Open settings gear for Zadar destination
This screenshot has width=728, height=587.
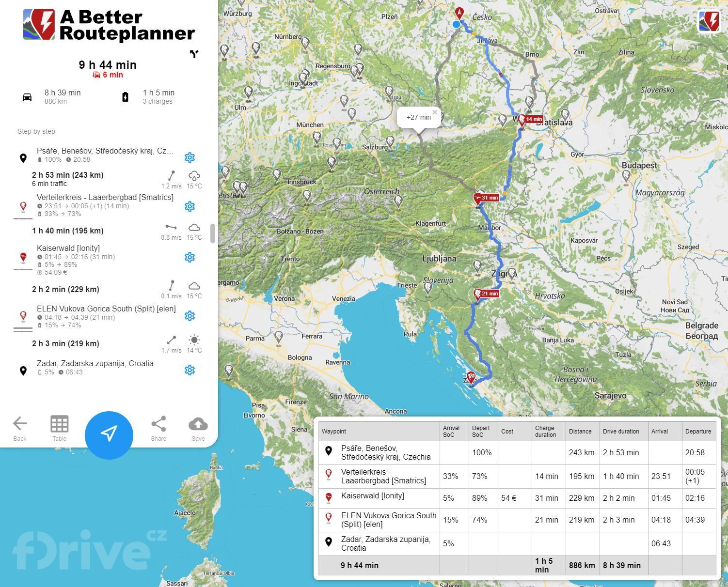pyautogui.click(x=190, y=370)
